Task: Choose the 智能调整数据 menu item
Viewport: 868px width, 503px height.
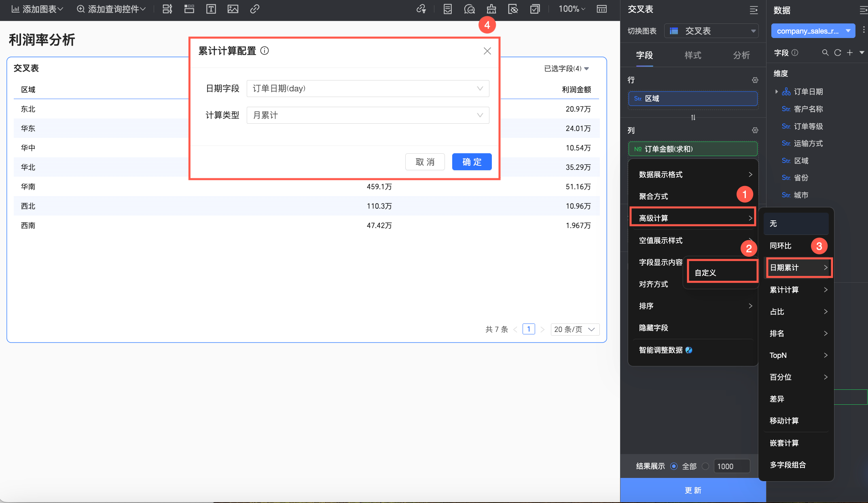Action: [693, 350]
